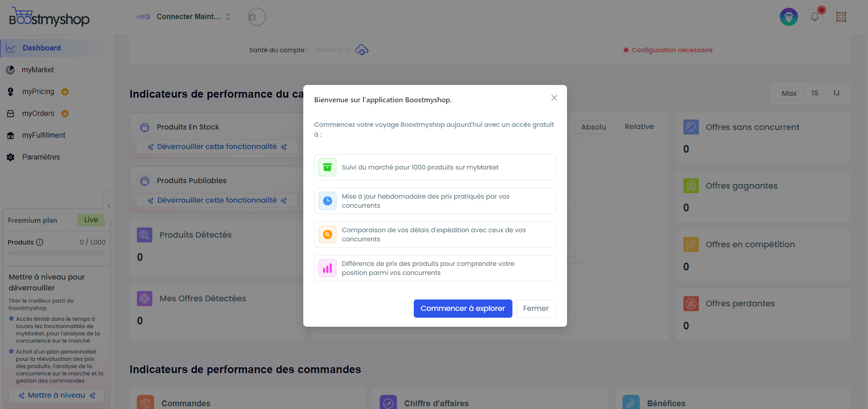Click the Bénéfices card icon

(631, 402)
